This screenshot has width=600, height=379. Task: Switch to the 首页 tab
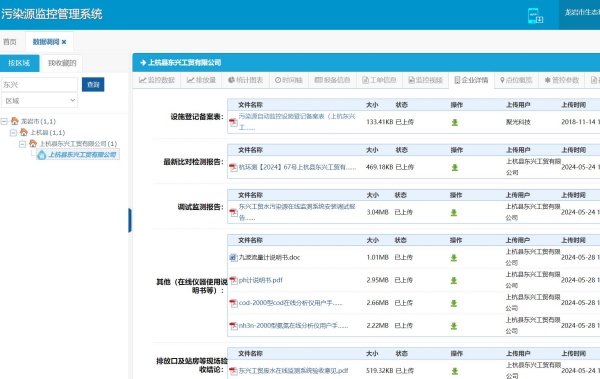(10, 42)
